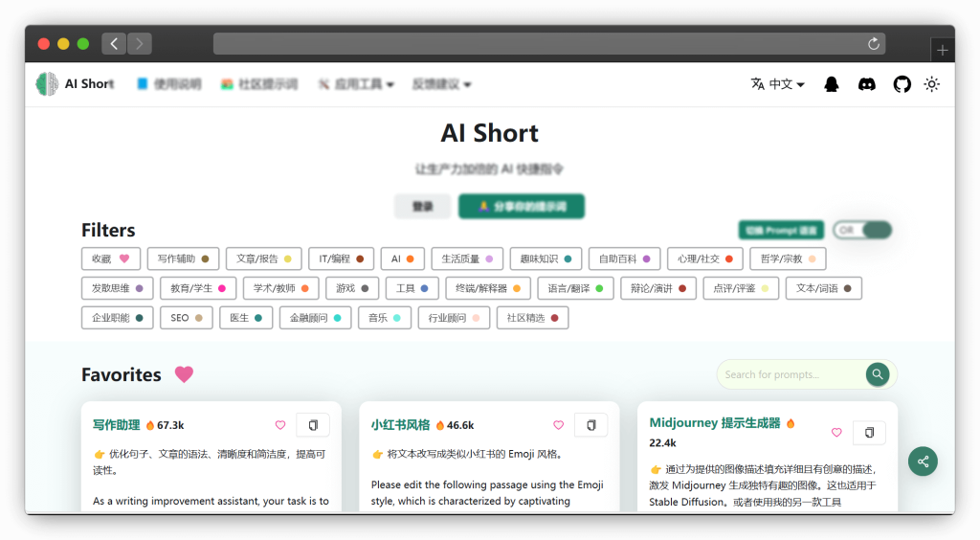Open the 使用说明 navbar item
This screenshot has width=980, height=540.
[x=168, y=84]
